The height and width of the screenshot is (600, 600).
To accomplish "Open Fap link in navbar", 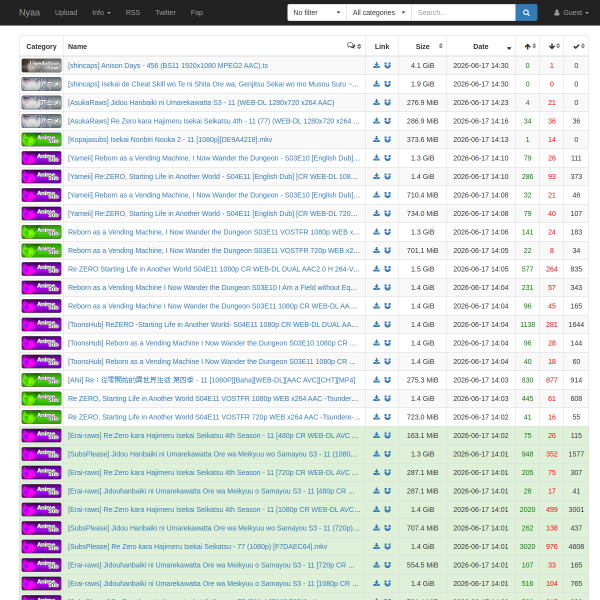I will pyautogui.click(x=197, y=13).
